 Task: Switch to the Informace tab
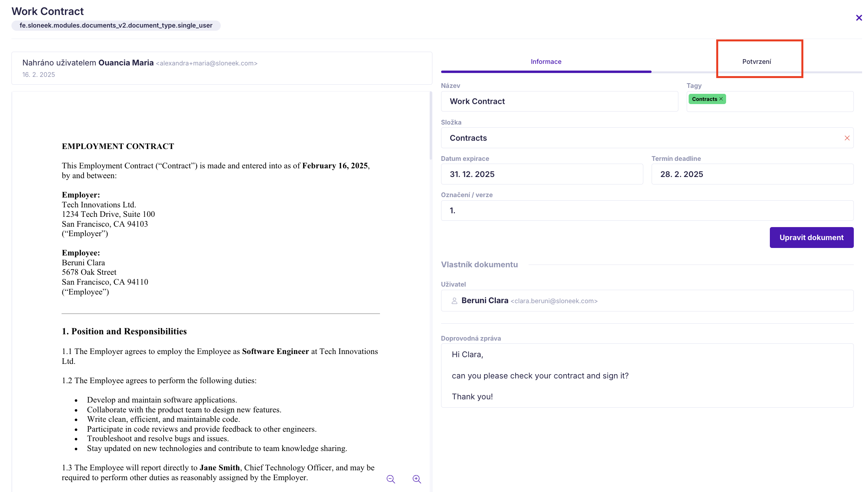tap(546, 62)
